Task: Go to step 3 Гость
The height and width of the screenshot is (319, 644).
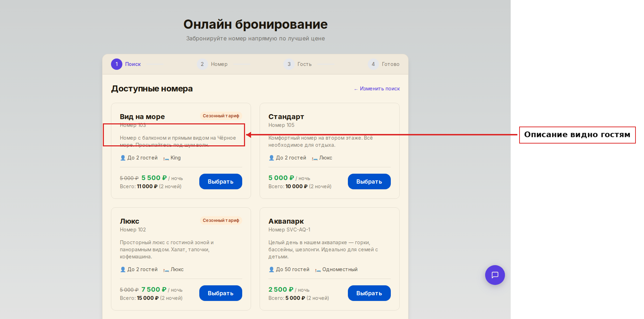Action: 298,64
